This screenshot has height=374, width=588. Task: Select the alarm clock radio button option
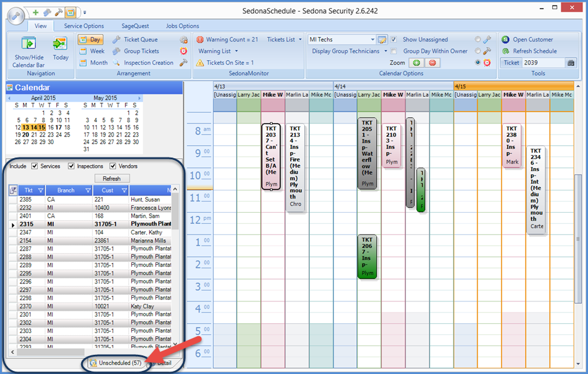478,63
